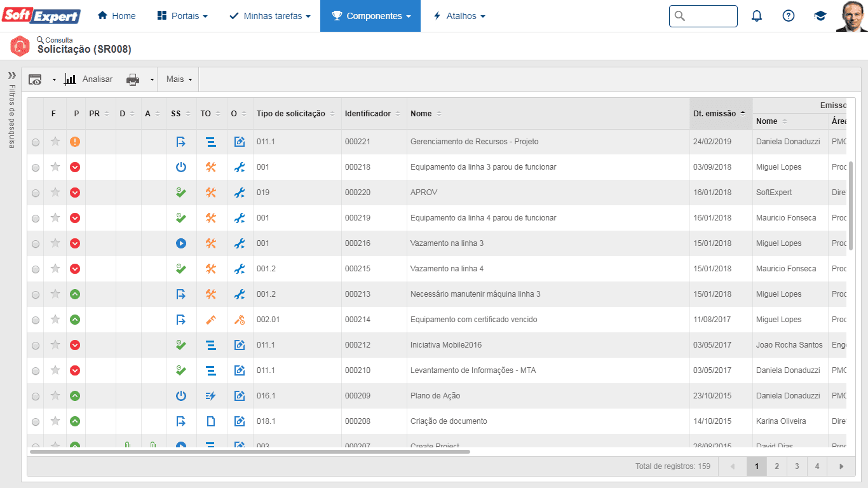868x488 pixels.
Task: Click power status icon for request 000218
Action: (x=181, y=167)
